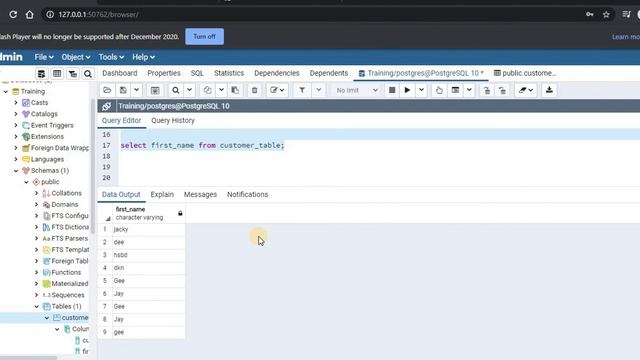Screen dimensions: 640x360
Task: Expand the Extensions tree node
Action: coord(16,136)
